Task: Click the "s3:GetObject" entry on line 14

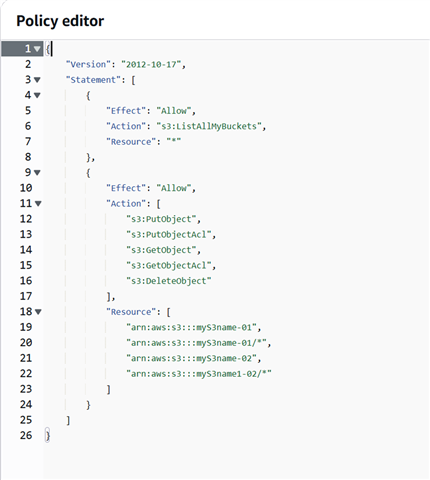Action: coord(161,250)
